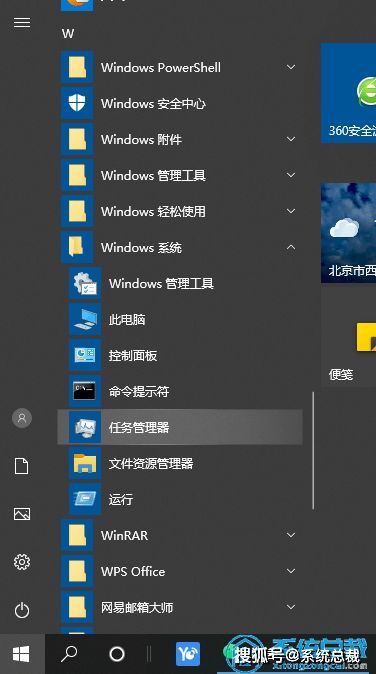Screen dimensions: 376x674
Task: Click the app list scrollbar thumb
Action: [313, 450]
